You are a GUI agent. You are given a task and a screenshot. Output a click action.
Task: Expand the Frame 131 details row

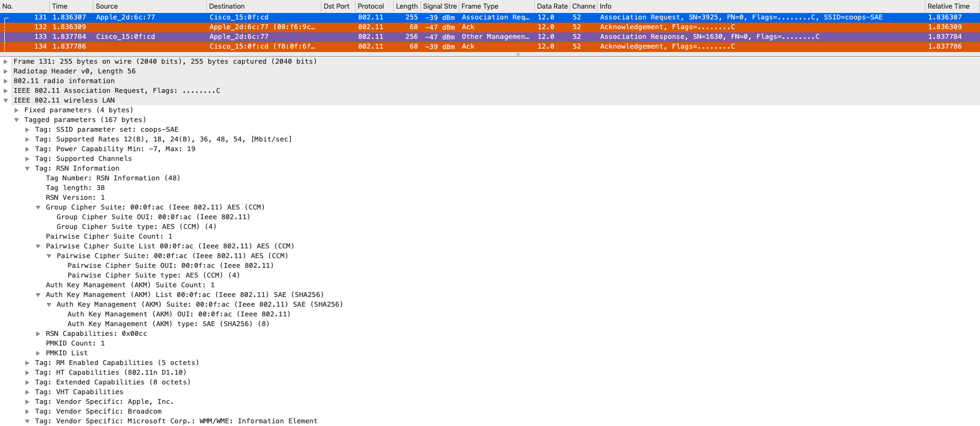point(6,62)
